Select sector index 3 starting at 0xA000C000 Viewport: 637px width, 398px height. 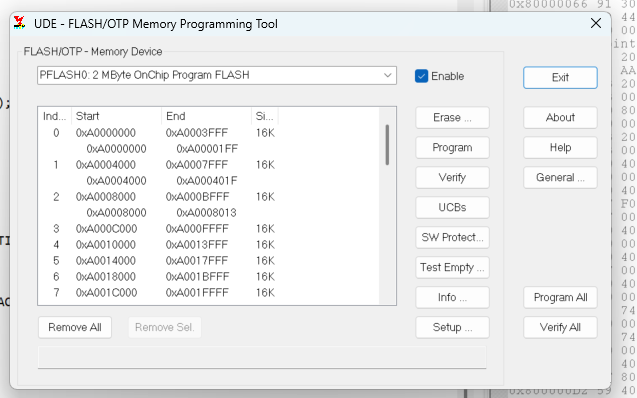[208, 229]
